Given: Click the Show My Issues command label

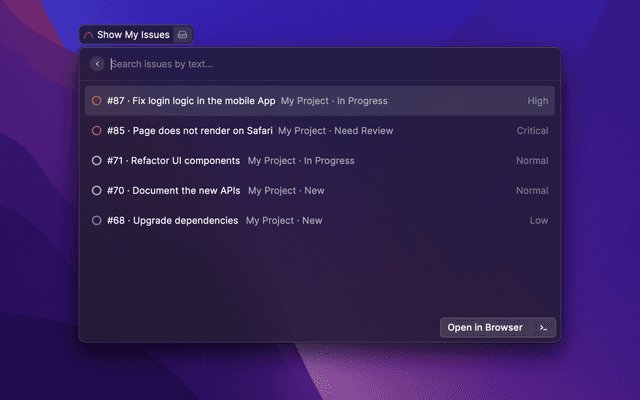Looking at the screenshot, I should pos(132,35).
